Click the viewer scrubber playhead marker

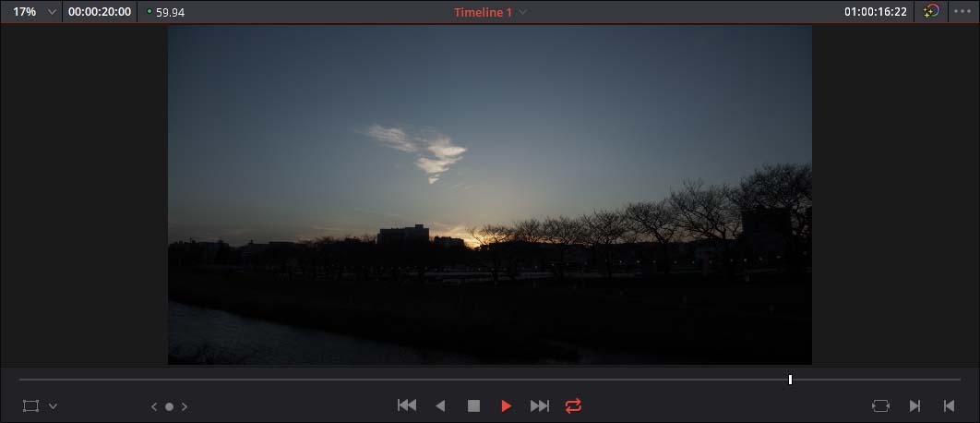(x=790, y=380)
